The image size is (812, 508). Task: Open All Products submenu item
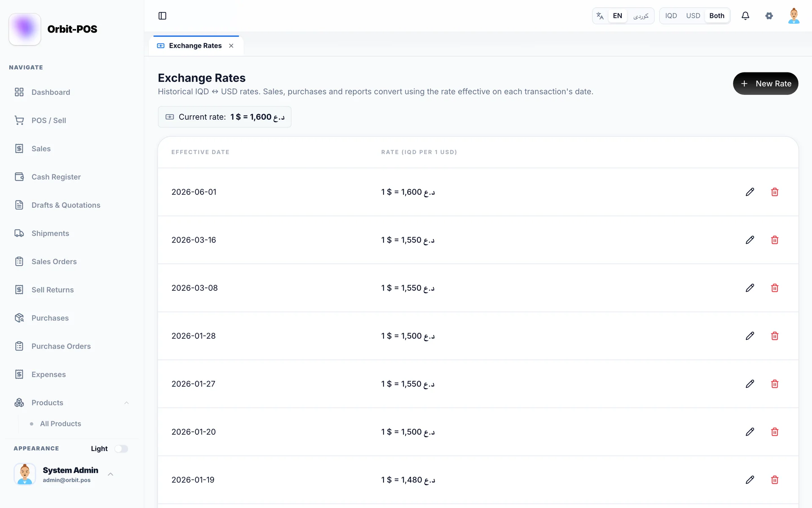60,424
